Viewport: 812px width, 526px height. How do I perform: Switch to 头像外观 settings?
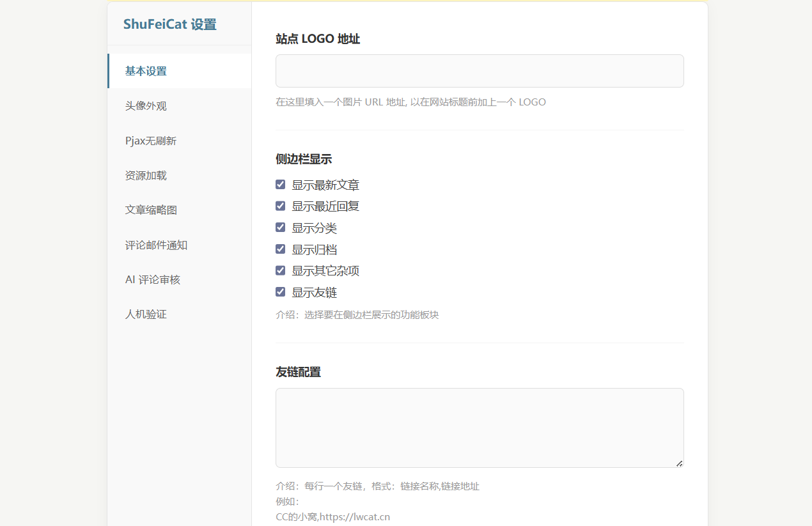(180, 105)
